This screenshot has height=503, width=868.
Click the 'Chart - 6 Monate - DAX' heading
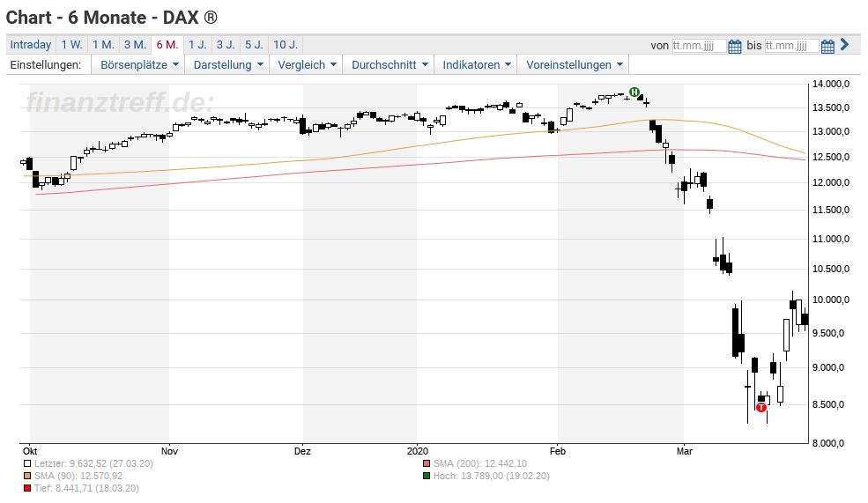tap(111, 18)
